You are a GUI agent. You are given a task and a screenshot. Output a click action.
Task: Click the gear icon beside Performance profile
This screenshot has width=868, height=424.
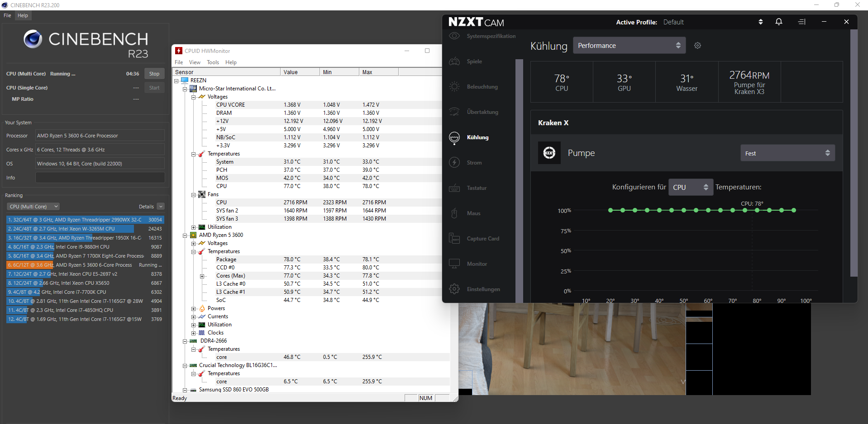point(697,46)
